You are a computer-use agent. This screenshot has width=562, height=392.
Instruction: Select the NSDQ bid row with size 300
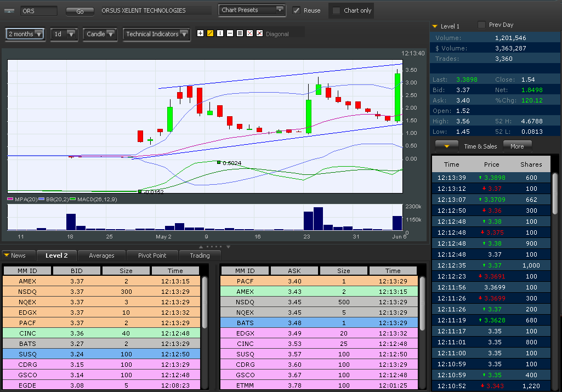pyautogui.click(x=101, y=292)
